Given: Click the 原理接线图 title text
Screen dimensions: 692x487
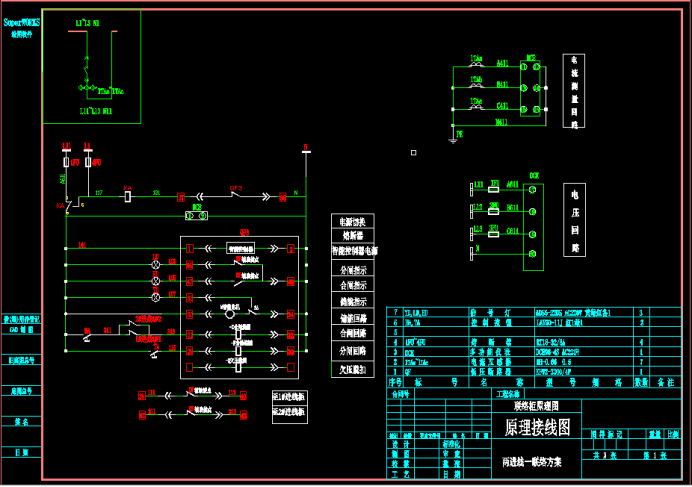Looking at the screenshot, I should pyautogui.click(x=537, y=427).
